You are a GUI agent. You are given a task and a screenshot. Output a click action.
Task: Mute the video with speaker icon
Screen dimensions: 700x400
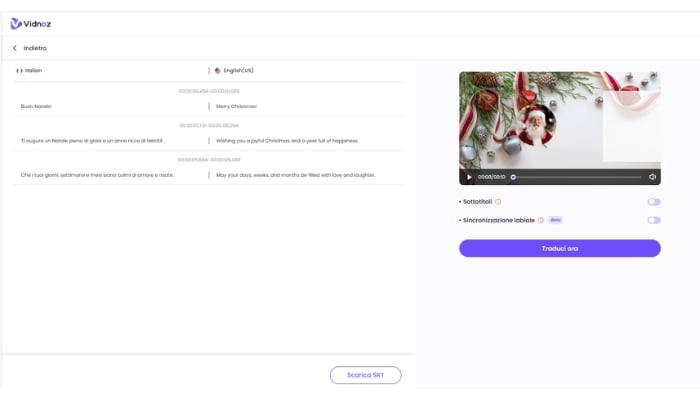[652, 177]
